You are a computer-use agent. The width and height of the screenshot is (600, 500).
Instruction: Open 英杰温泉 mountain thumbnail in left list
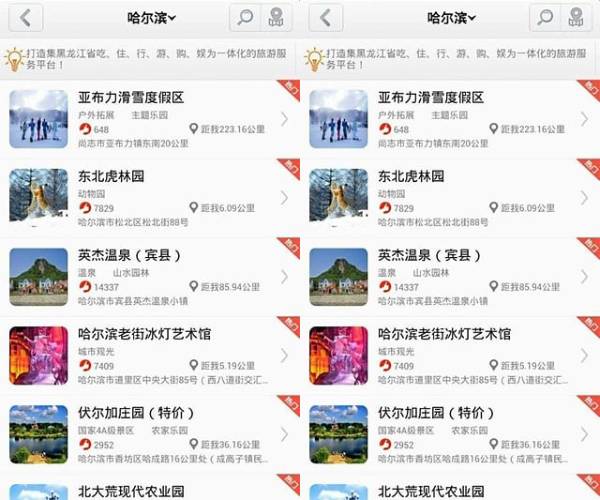39,277
